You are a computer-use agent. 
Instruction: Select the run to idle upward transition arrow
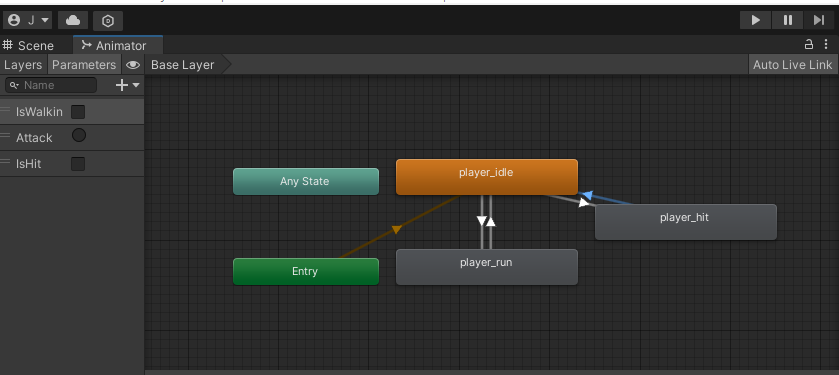tap(491, 221)
